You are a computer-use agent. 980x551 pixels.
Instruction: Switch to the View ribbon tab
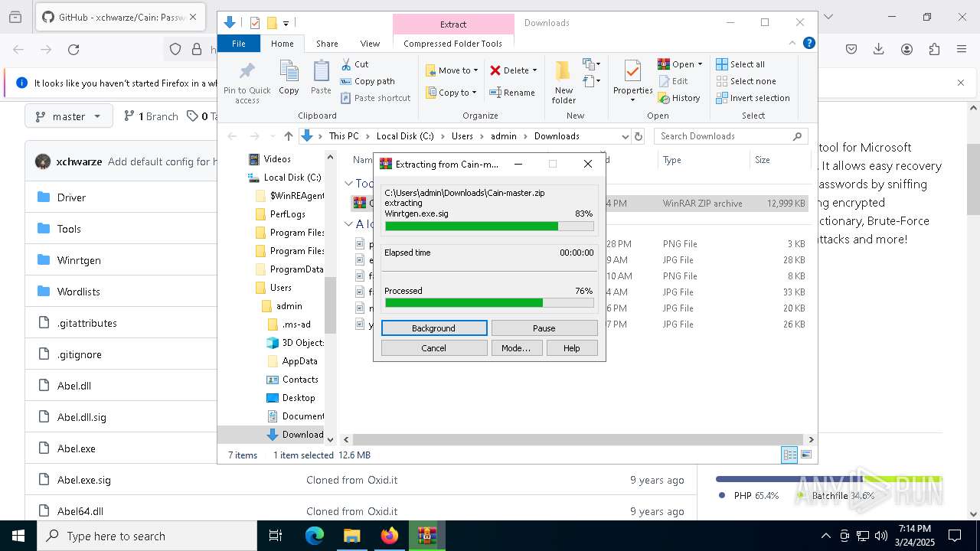pos(370,44)
